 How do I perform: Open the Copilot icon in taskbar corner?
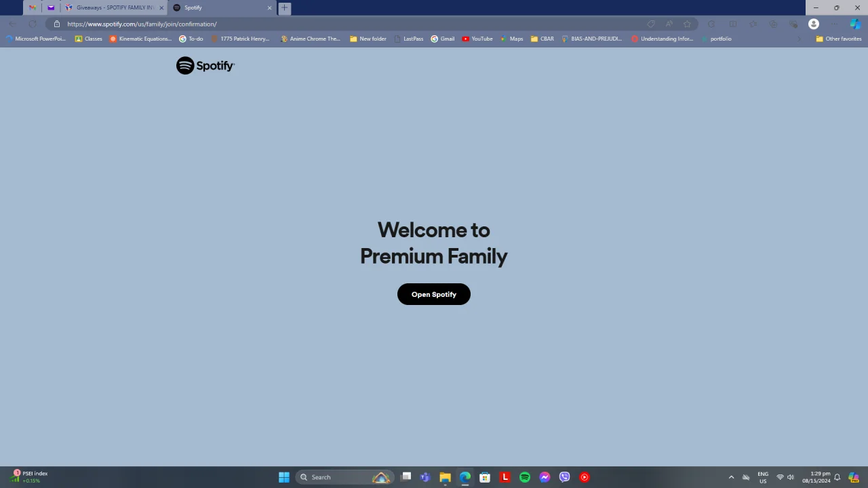coord(854,477)
